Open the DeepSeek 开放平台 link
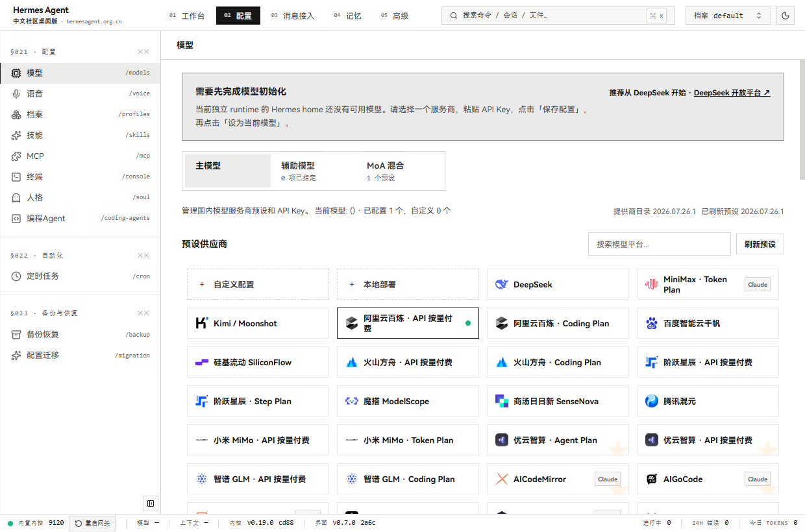Viewport: 805px width, 532px height. 732,93
